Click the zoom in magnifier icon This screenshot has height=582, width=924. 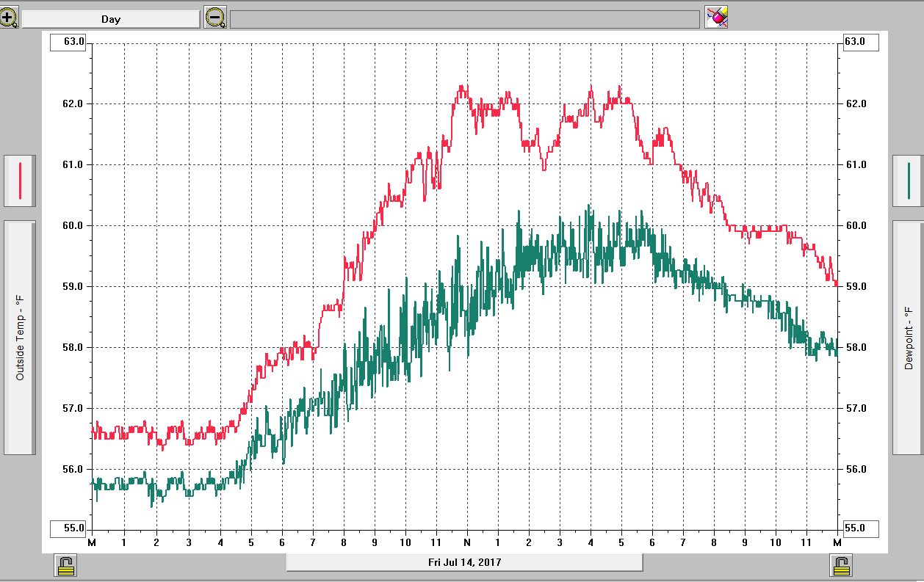(x=10, y=18)
